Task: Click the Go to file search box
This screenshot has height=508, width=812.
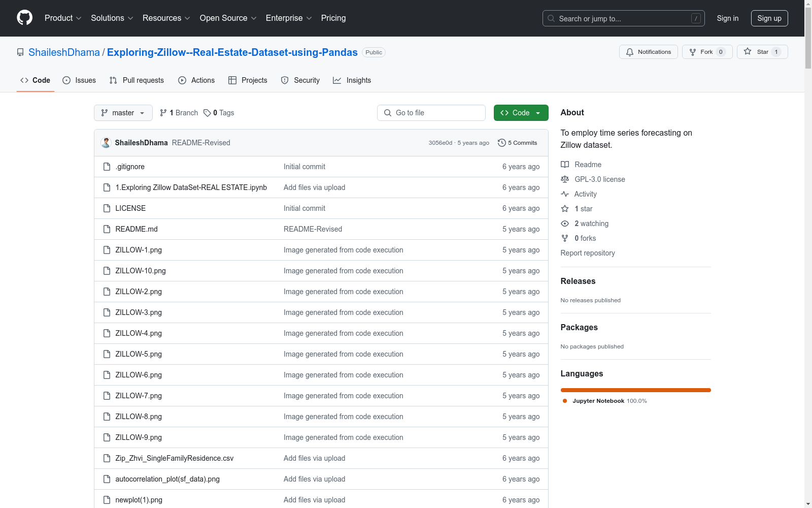Action: [x=431, y=113]
